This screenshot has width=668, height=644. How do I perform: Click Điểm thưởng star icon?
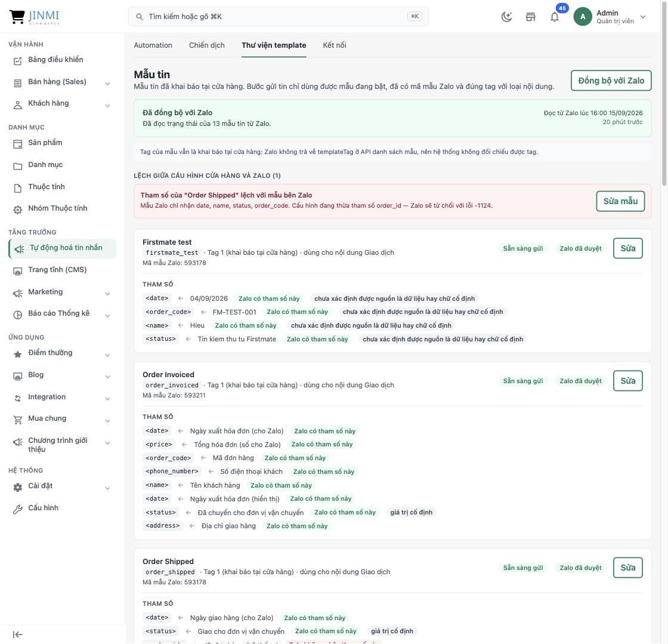17,354
